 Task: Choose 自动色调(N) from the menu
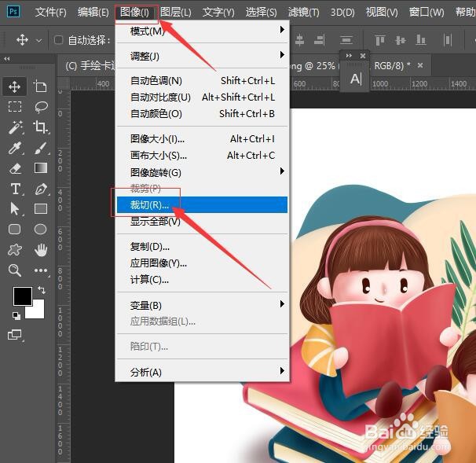click(202, 81)
